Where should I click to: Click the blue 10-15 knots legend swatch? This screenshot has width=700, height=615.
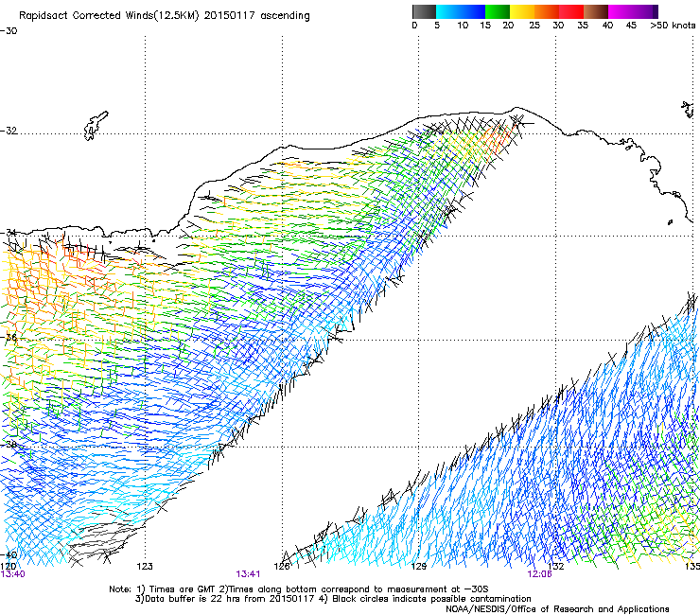point(473,11)
